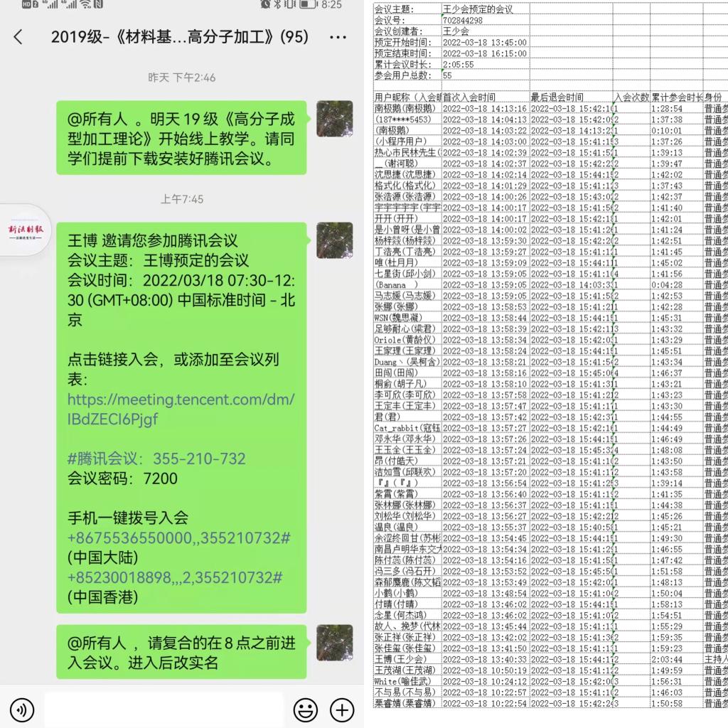Tap the battery icon in the status bar

coord(308,5)
